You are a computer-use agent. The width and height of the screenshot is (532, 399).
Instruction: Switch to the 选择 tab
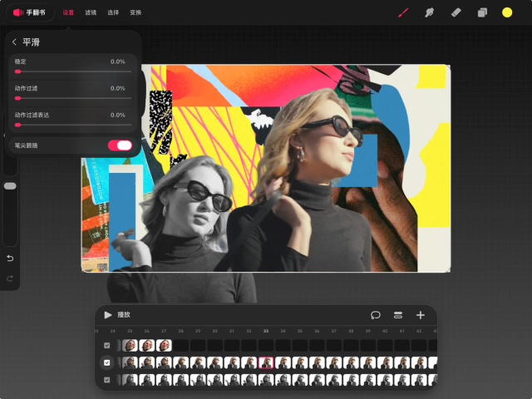tap(113, 12)
